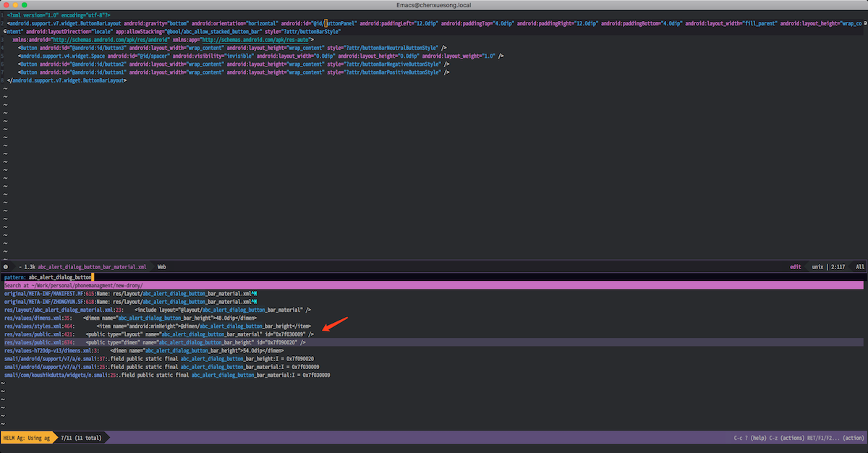Viewport: 868px width, 453px height.
Task: Click the HELM Ag: Using ag label
Action: (26, 438)
